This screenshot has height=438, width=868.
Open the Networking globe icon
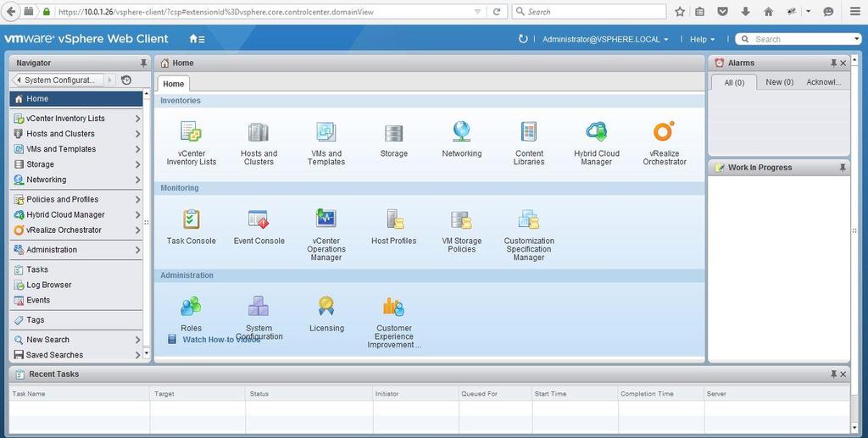(461, 131)
